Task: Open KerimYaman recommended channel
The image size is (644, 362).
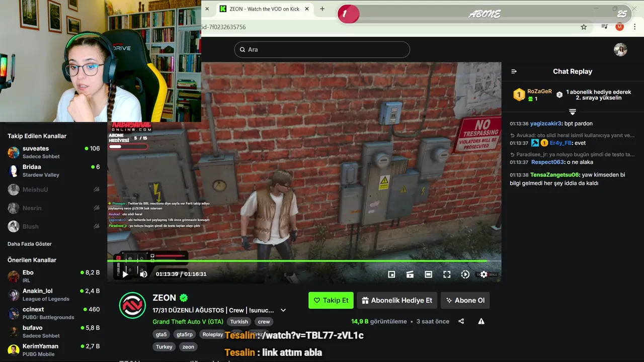Action: pos(53,350)
